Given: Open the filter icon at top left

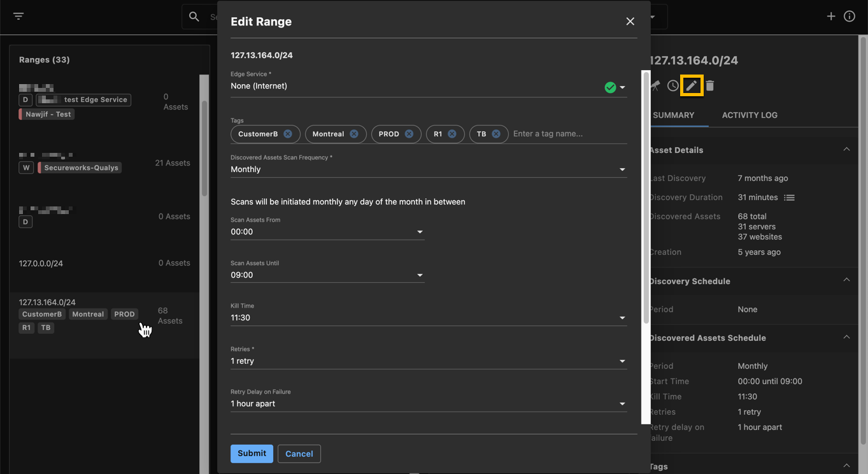Looking at the screenshot, I should (18, 16).
